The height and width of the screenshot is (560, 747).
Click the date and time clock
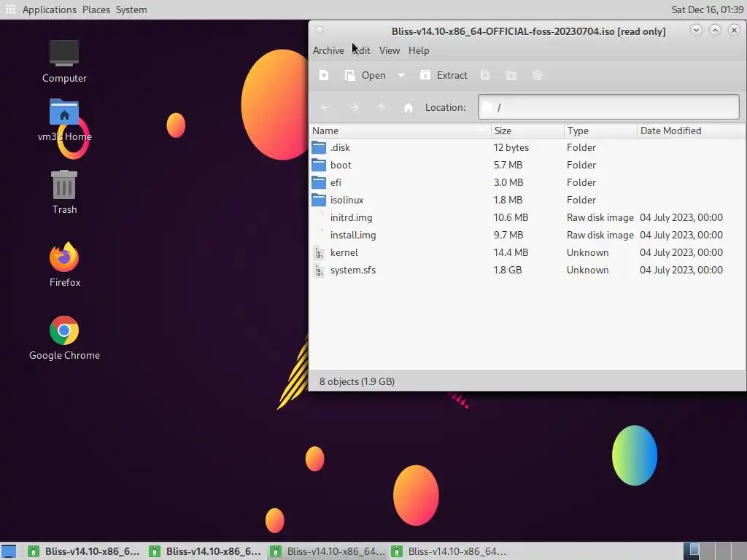click(707, 9)
